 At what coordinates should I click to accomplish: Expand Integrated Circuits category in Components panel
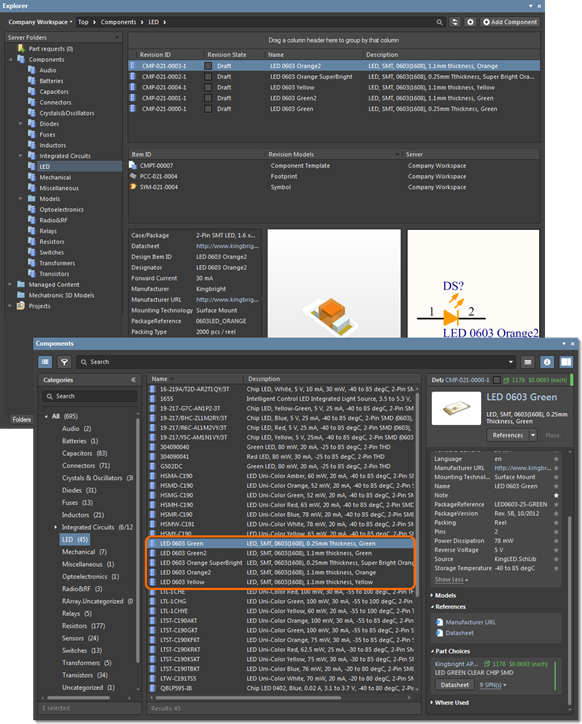pos(55,527)
